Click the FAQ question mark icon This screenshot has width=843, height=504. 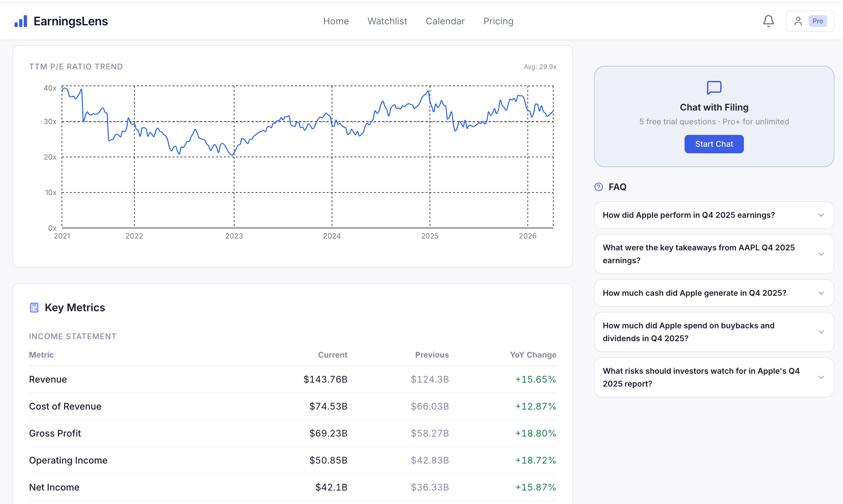pos(599,187)
